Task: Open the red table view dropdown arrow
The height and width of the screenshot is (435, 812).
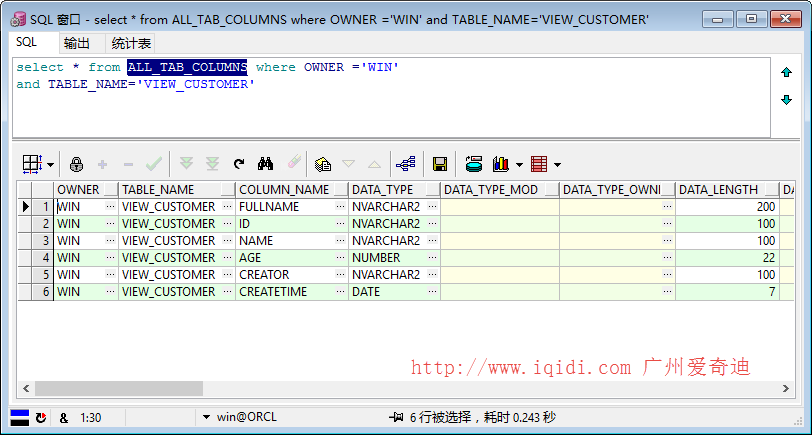Action: (x=557, y=165)
